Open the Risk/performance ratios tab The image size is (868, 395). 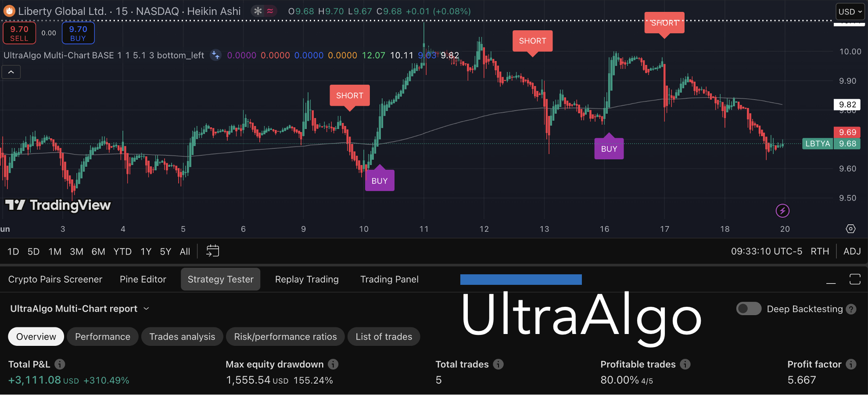(x=285, y=337)
